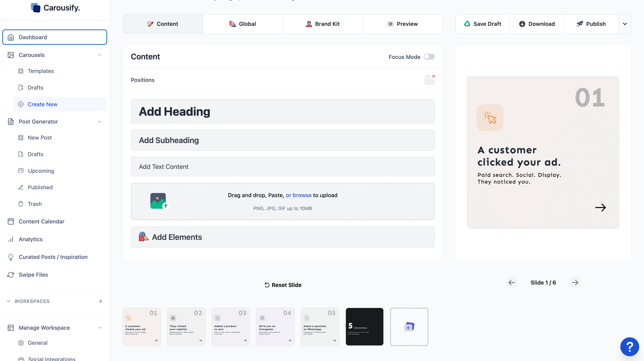The width and height of the screenshot is (644, 361).
Task: Add a new workspace with plus icon
Action: pyautogui.click(x=100, y=301)
